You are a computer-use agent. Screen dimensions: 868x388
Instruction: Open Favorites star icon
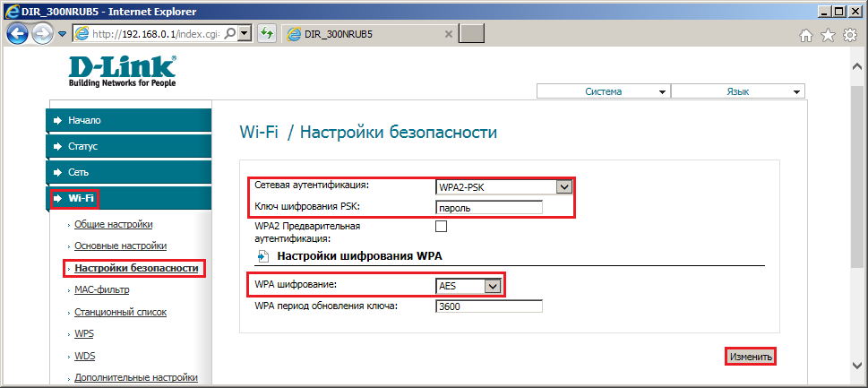coord(828,36)
